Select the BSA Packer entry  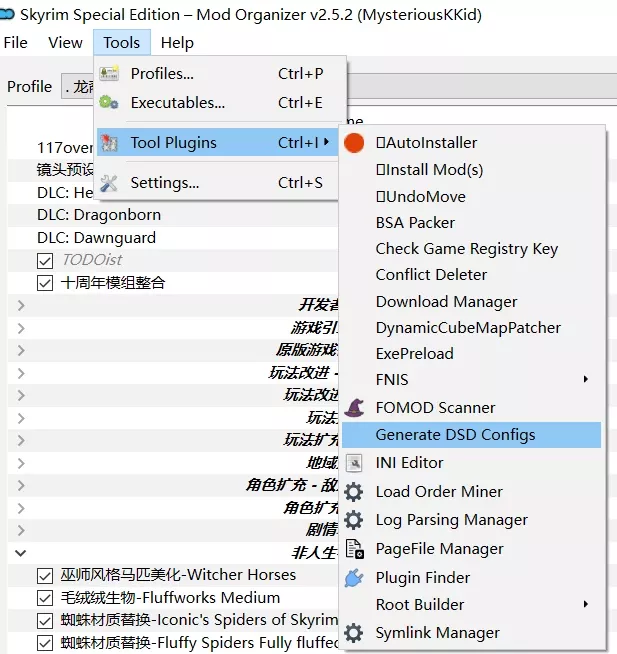point(471,223)
